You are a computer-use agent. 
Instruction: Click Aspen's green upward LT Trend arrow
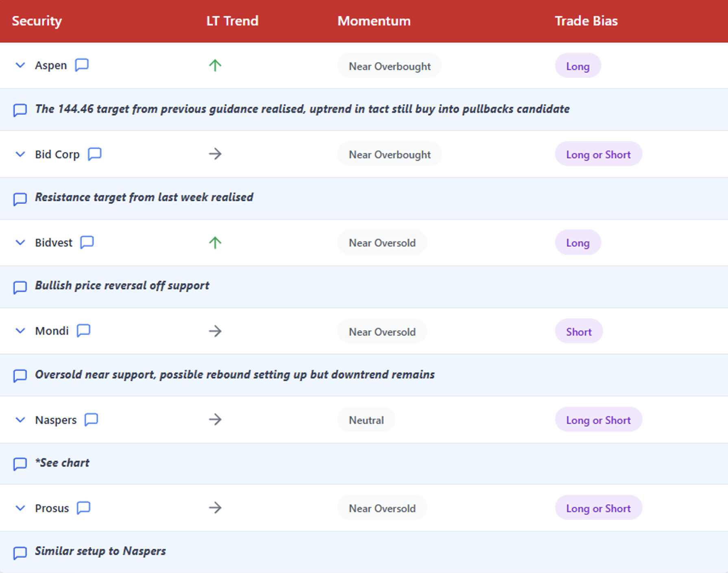[215, 65]
